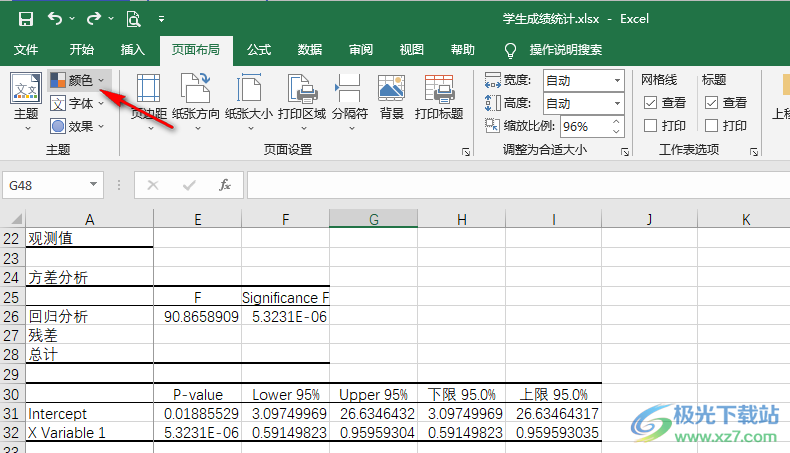Switch to the 开始 Home tab
Viewport: 790px width, 453px height.
click(x=82, y=49)
